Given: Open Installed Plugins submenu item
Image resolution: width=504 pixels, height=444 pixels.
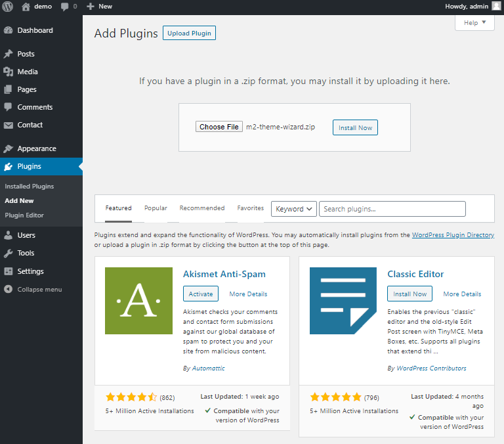Looking at the screenshot, I should point(30,187).
